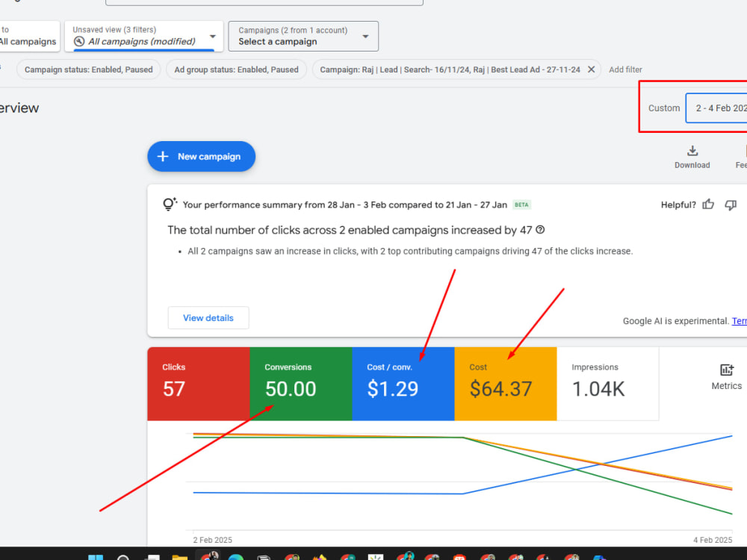This screenshot has width=747, height=560.
Task: Open the custom date range 2 - 4 Feb picker
Action: pyautogui.click(x=716, y=108)
